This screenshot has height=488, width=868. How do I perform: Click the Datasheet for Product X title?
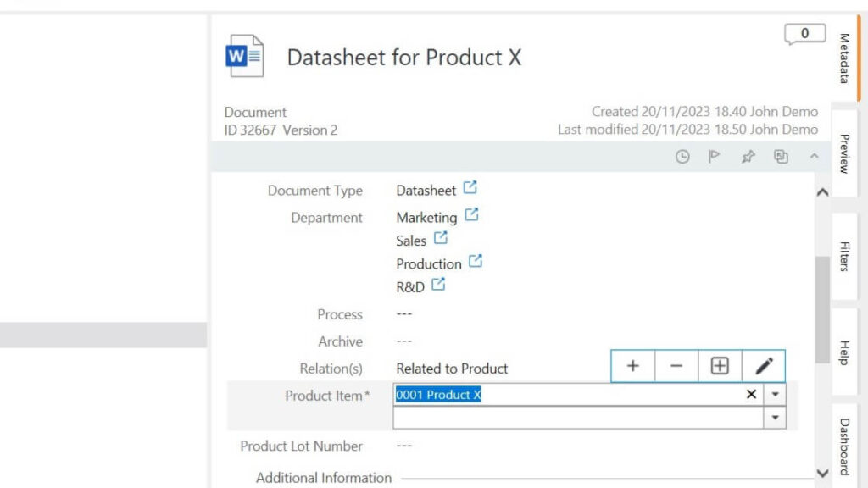[404, 58]
